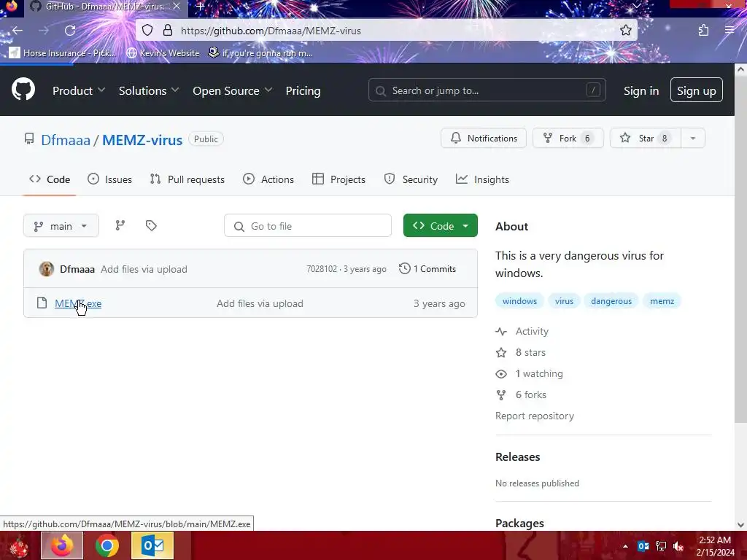The width and height of the screenshot is (747, 560).
Task: Open the Packages heading link
Action: (519, 523)
